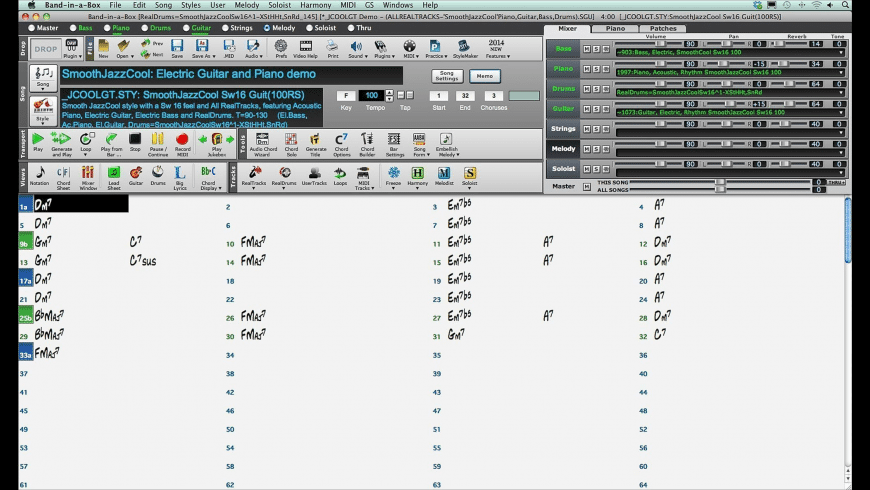This screenshot has width=870, height=490.
Task: Open the Play Jukebox icon
Action: [216, 144]
